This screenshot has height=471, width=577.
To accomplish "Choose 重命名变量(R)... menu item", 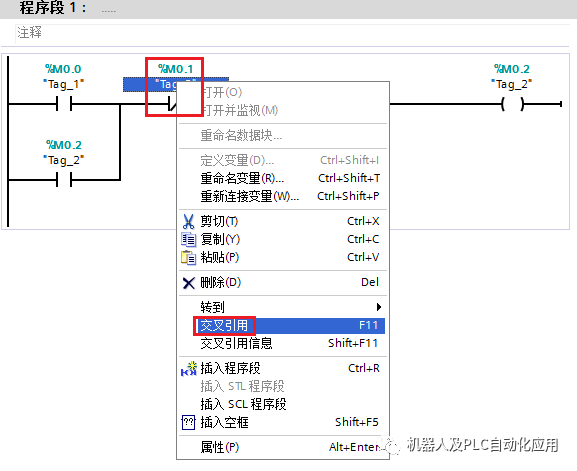I will 282,178.
